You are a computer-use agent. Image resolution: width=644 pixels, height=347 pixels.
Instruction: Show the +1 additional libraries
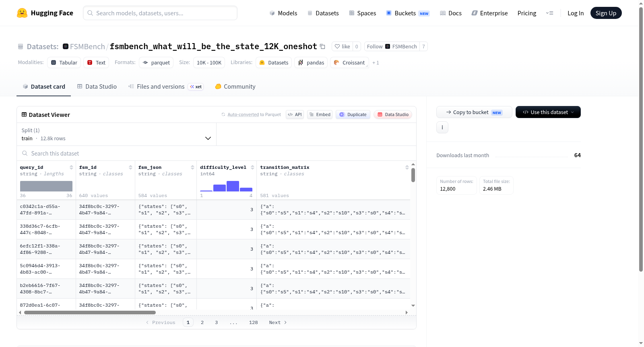click(x=376, y=63)
